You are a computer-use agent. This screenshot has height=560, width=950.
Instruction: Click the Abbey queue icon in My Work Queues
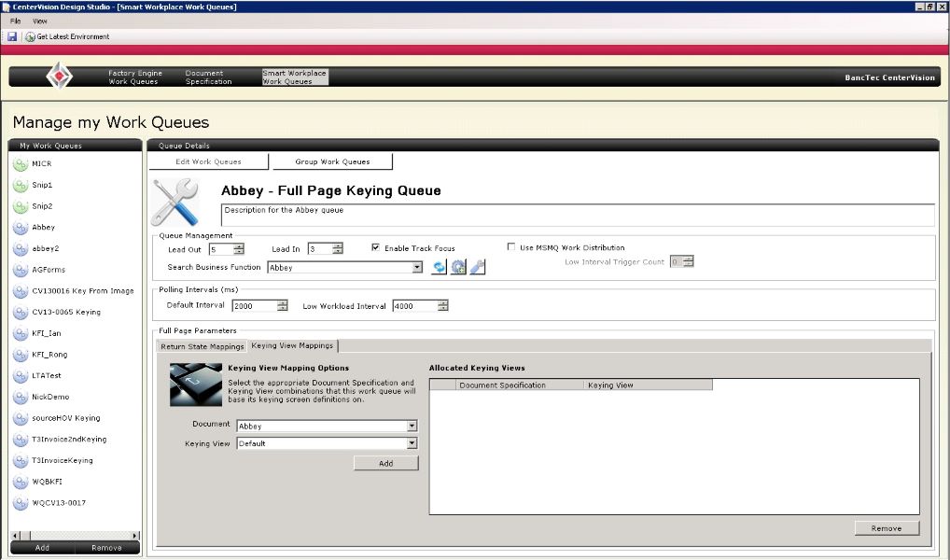(21, 228)
